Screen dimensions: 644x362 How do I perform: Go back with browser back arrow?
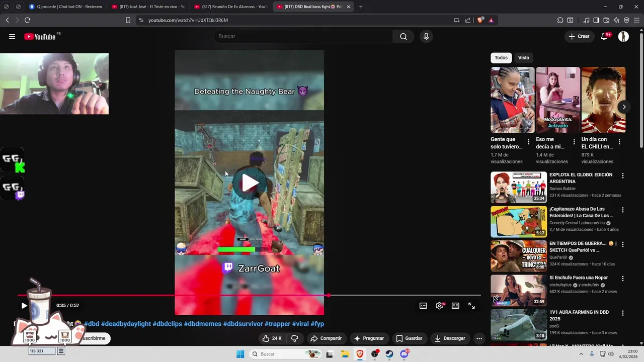pyautogui.click(x=7, y=20)
